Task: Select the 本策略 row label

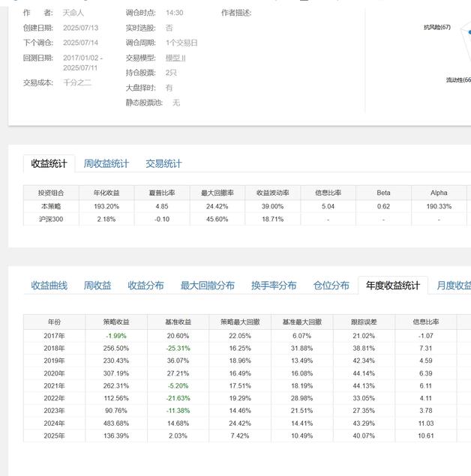Action: 51,206
